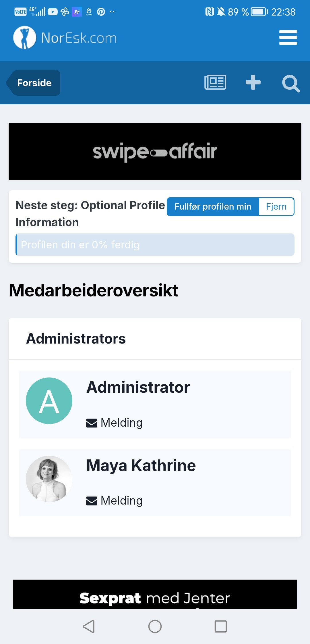Viewport: 310px width, 644px height.
Task: Tap the NorEsk.com logo
Action: pos(65,38)
